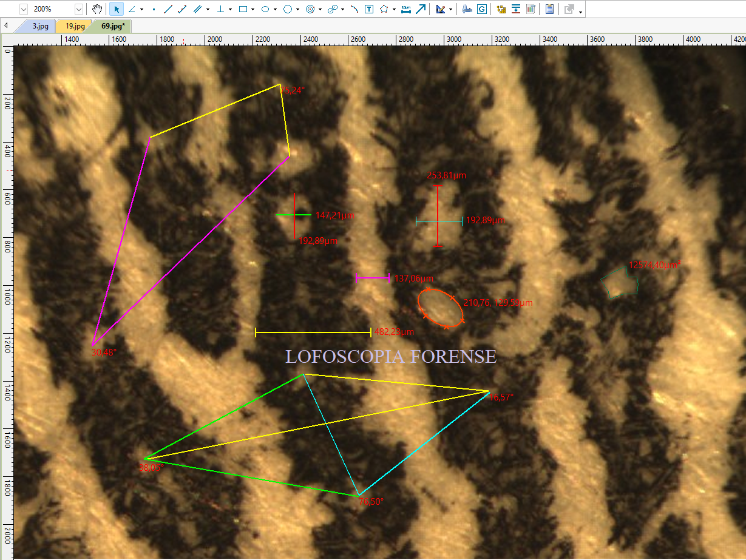Select the polyline segment tool
The image size is (746, 560).
[x=181, y=9]
